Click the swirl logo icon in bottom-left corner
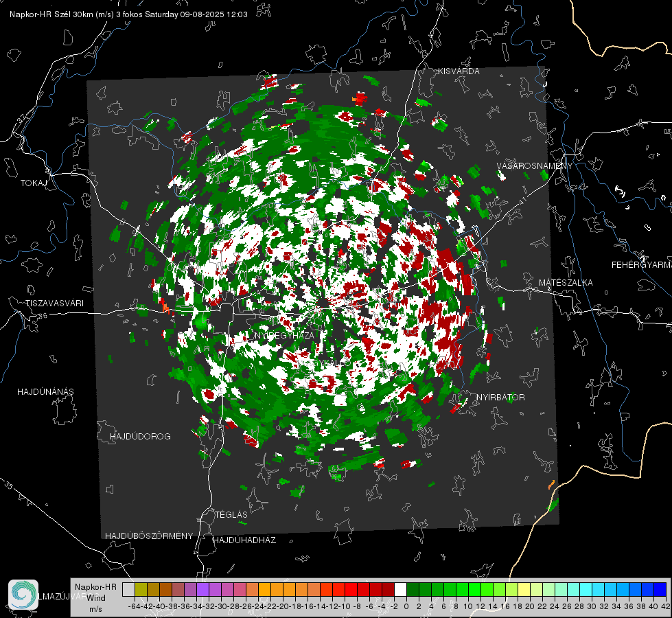This screenshot has height=618, width=672. click(x=23, y=595)
